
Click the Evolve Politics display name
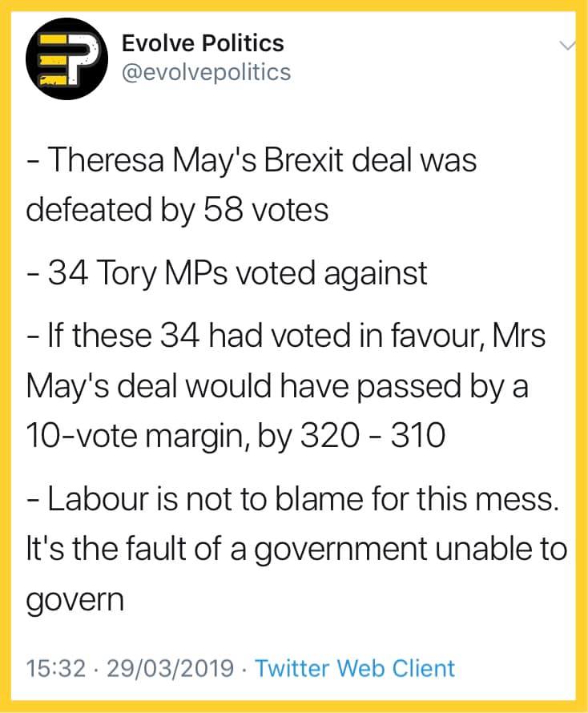[203, 44]
